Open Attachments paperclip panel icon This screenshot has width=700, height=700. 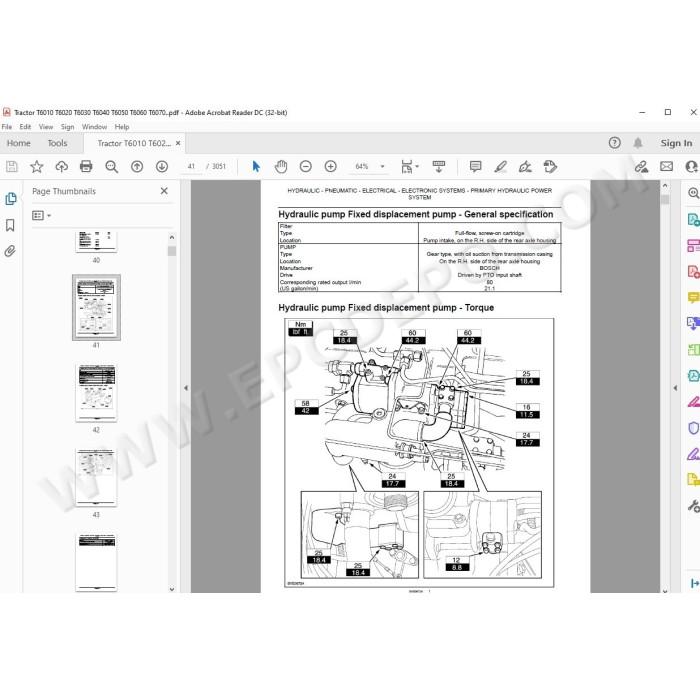pyautogui.click(x=10, y=251)
